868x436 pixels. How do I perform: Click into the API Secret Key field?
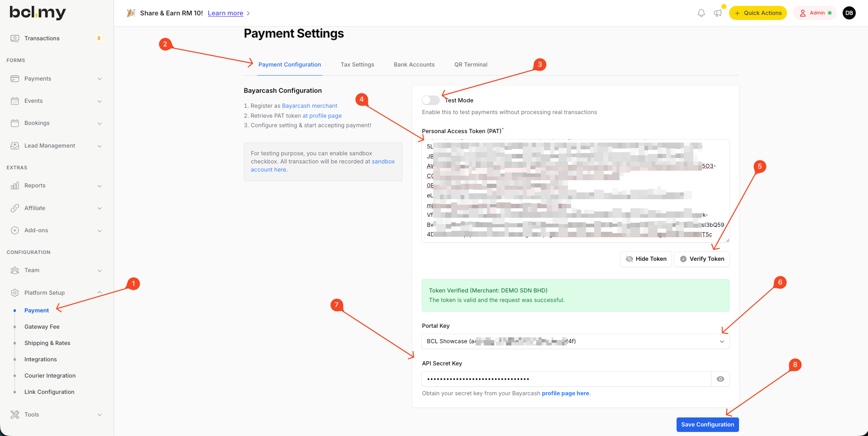click(566, 379)
